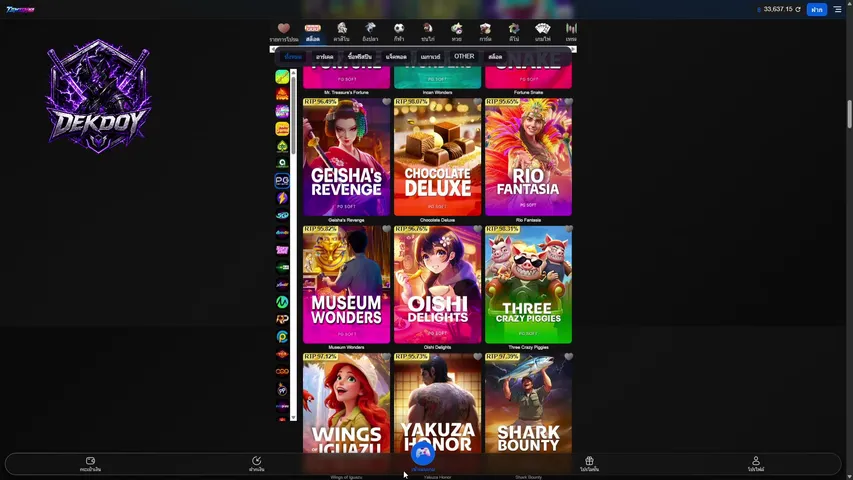Open the favorites heart category
Image resolution: width=853 pixels, height=480 pixels.
pyautogui.click(x=283, y=32)
